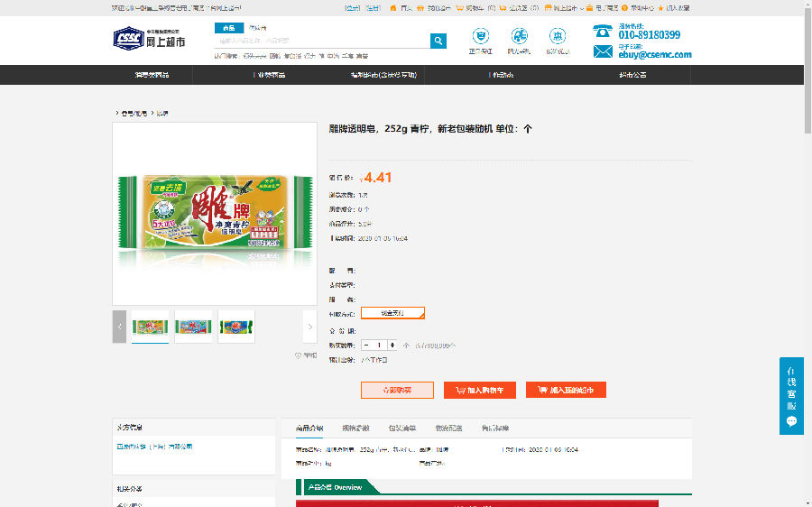Click the product title 雕牌透明皂 252g 青柠
The image size is (812, 507).
pyautogui.click(x=431, y=129)
